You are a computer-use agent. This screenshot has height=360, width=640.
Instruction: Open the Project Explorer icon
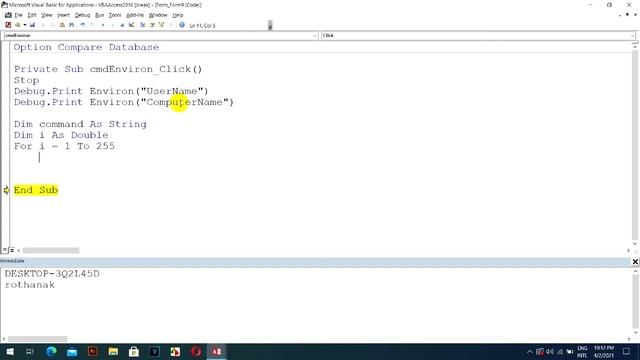[142, 25]
